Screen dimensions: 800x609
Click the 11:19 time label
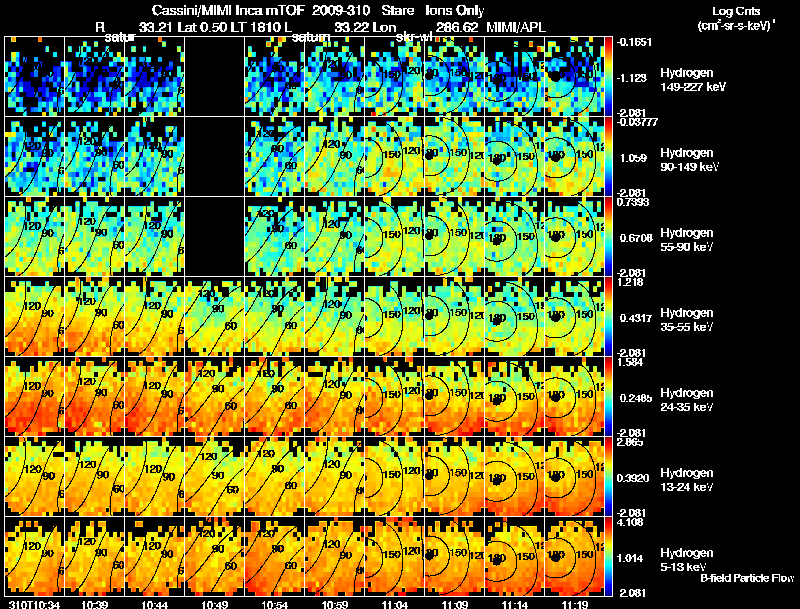574,604
